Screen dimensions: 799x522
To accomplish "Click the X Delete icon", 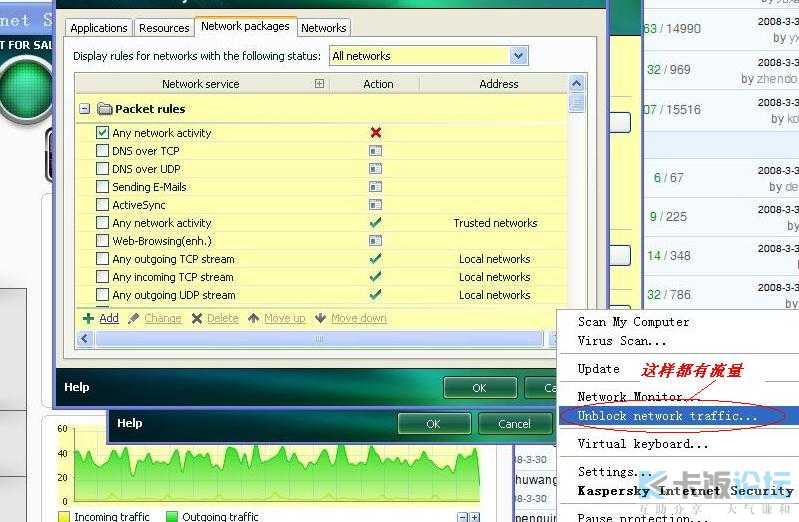I will [197, 318].
